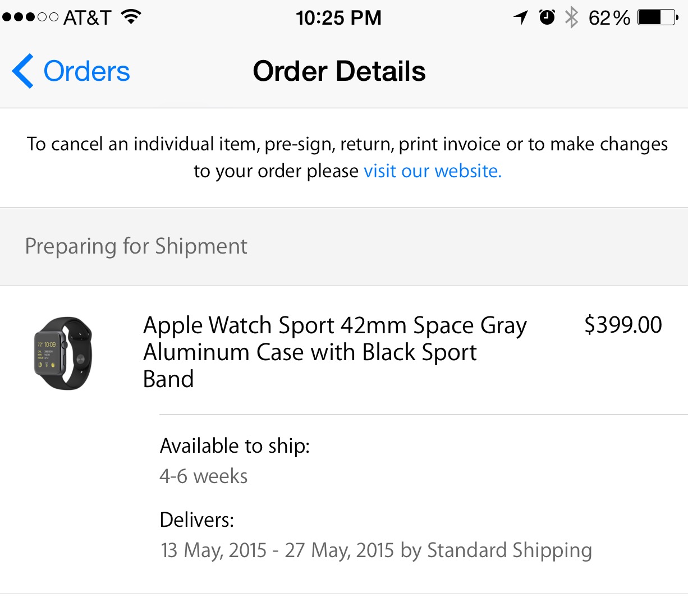Tap the blue back chevron icon
Image resolution: width=688 pixels, height=616 pixels.
click(x=22, y=71)
